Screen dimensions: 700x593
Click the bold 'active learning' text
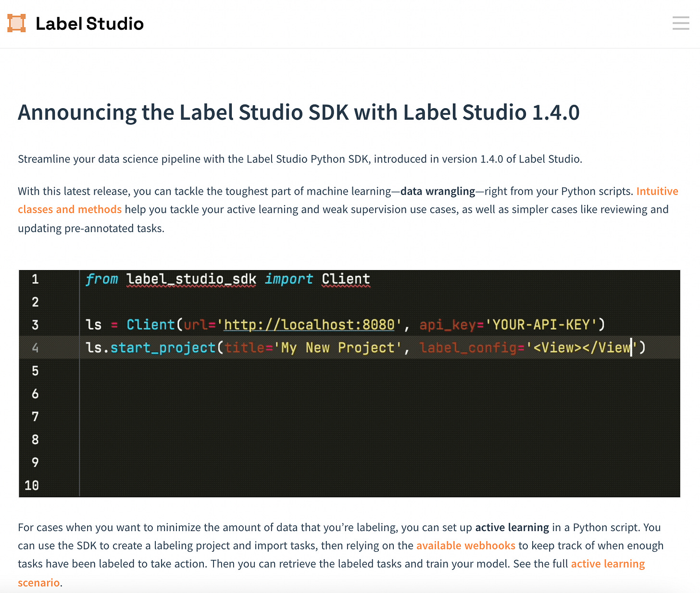[x=512, y=527]
